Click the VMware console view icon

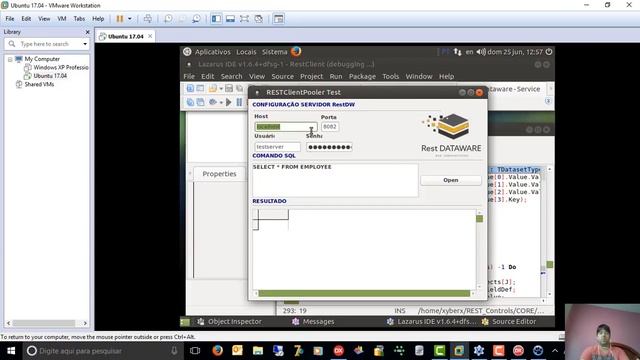[279, 19]
